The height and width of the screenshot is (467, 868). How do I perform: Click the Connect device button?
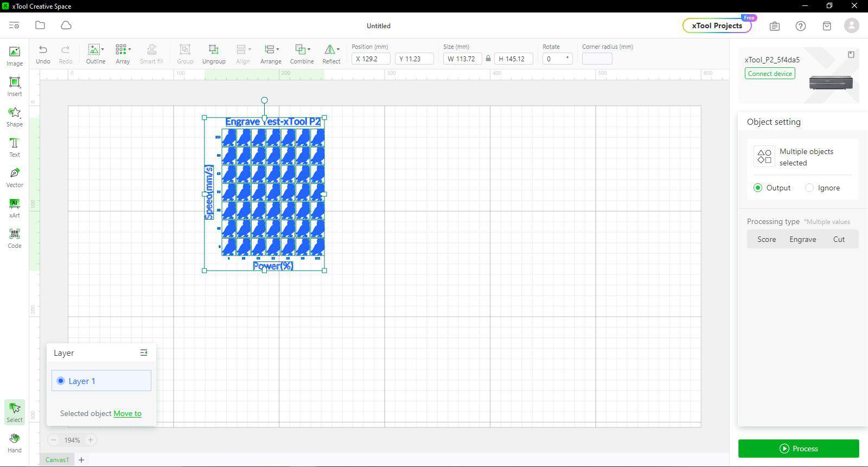[x=770, y=74]
